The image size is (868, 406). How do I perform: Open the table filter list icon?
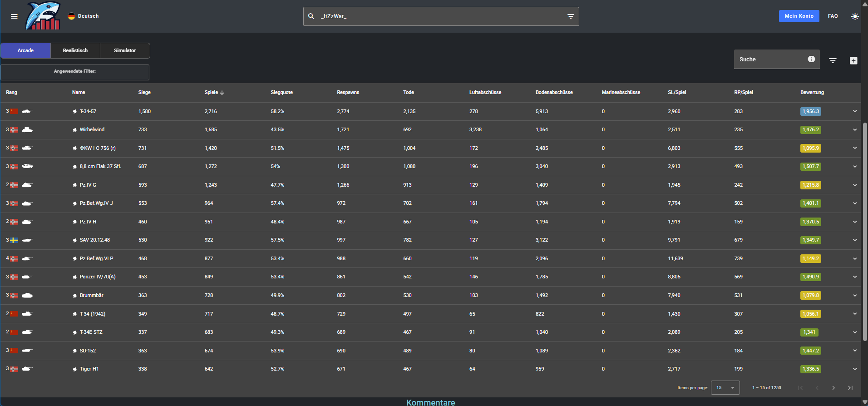[x=833, y=60]
